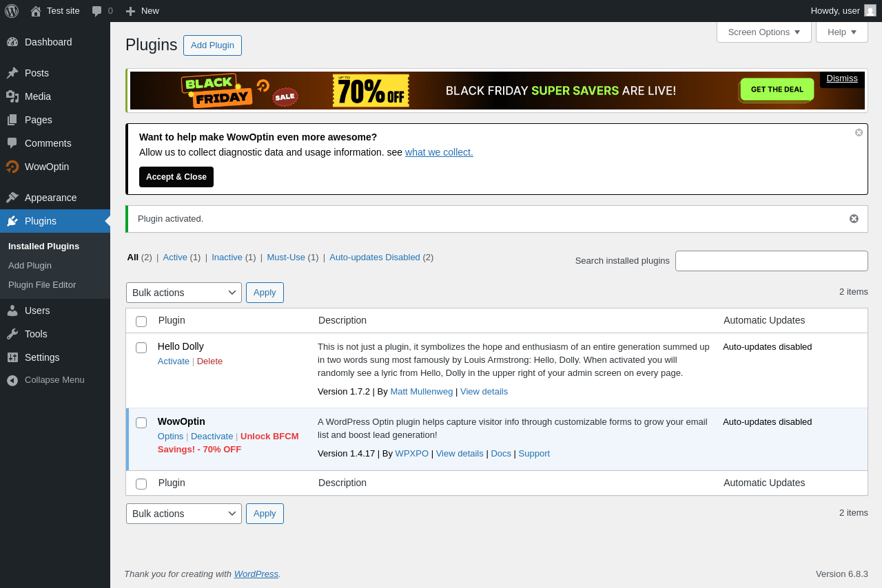Click the Appearance paintbrush icon
882x588 pixels.
click(12, 198)
